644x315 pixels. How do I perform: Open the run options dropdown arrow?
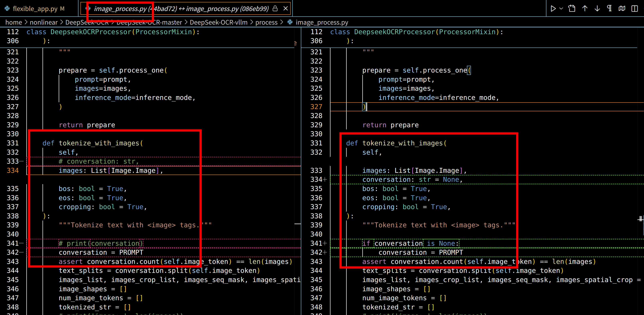click(561, 9)
